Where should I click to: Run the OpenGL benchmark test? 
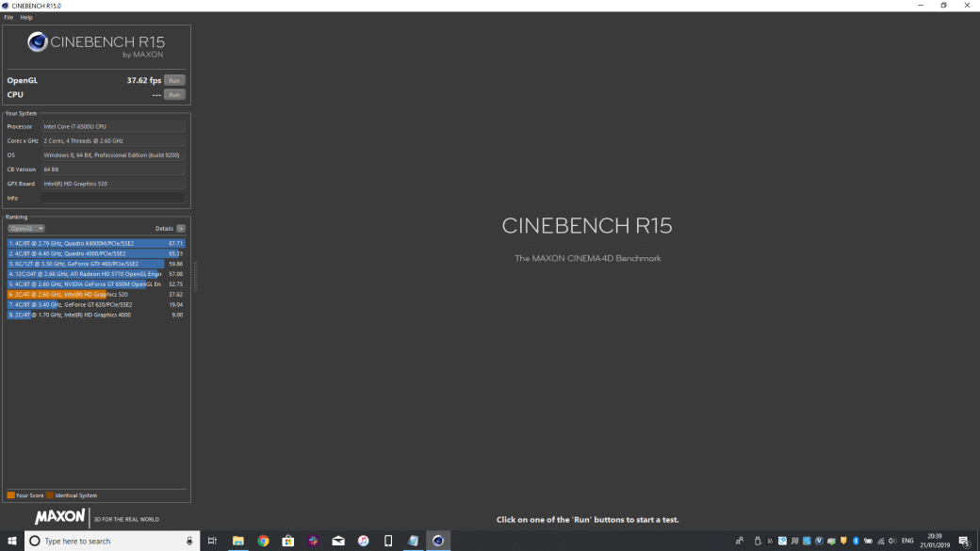click(173, 80)
